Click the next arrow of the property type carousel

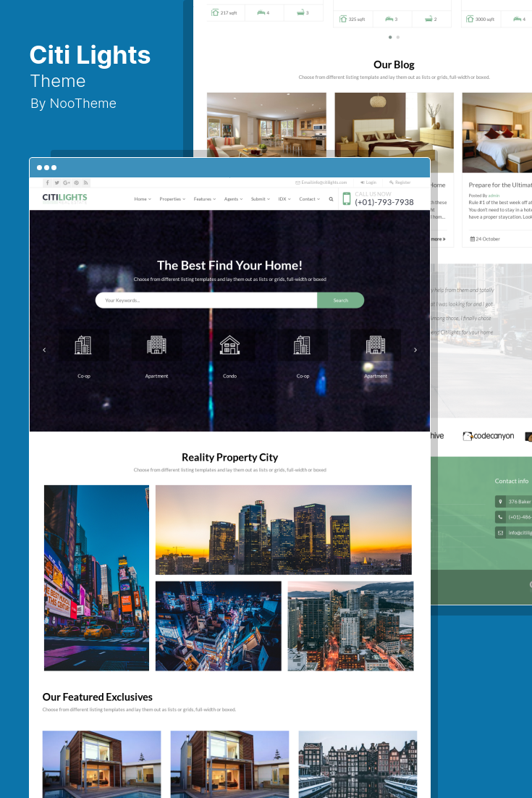pyautogui.click(x=415, y=350)
